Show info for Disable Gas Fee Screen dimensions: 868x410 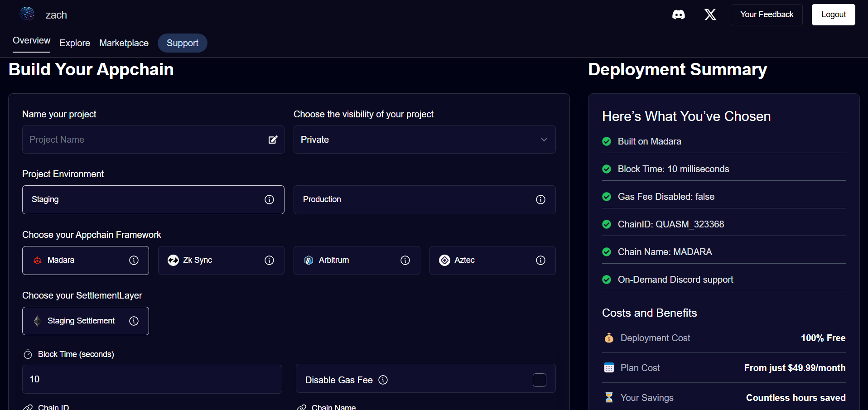[x=383, y=380]
